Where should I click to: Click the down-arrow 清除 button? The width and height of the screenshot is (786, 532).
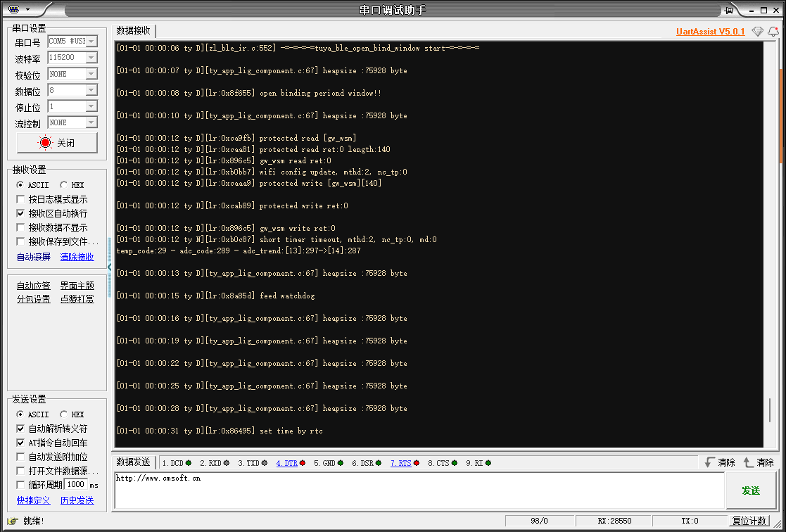pos(720,462)
